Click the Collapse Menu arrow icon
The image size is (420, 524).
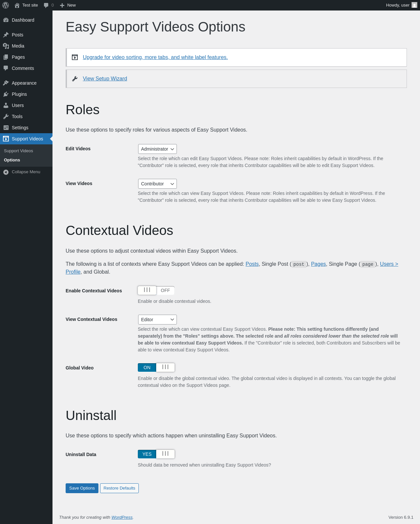(6, 172)
